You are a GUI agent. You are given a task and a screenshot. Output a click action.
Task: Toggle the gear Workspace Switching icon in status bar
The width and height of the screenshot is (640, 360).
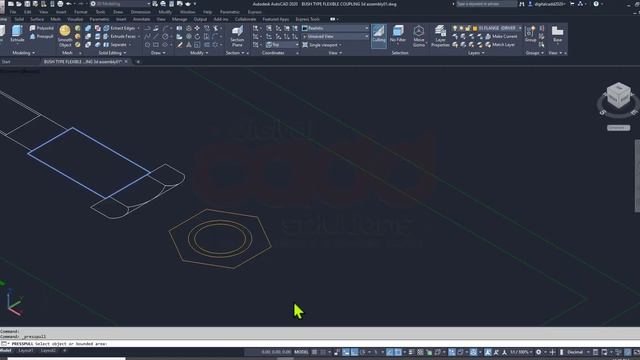538,352
